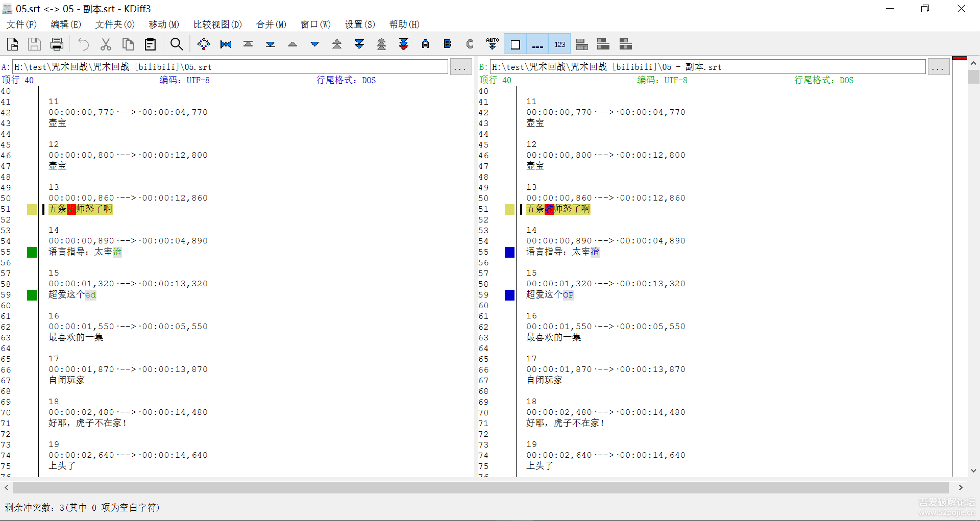
Task: Select lines from B icon
Action: [448, 44]
